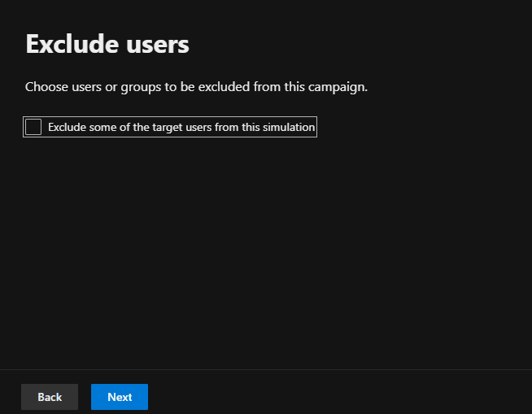Enable the exclude target users checkbox
The height and width of the screenshot is (414, 532).
tap(33, 127)
